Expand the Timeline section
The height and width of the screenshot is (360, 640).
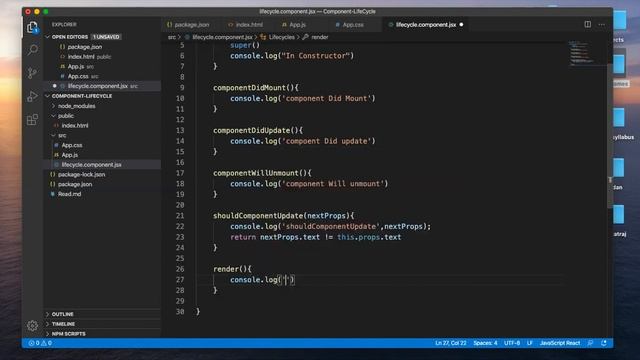(x=63, y=324)
